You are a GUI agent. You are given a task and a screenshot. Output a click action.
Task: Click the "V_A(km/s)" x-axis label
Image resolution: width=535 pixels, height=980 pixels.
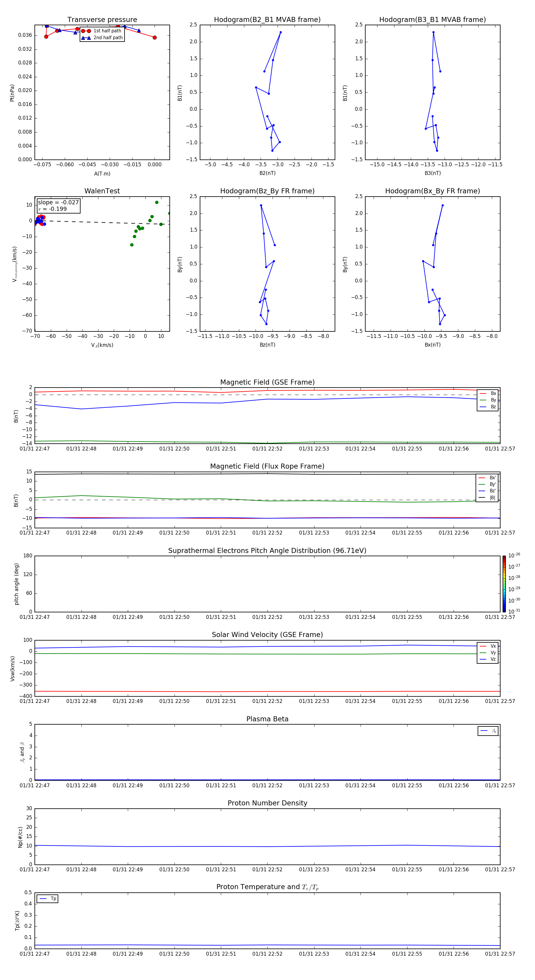pyautogui.click(x=102, y=345)
